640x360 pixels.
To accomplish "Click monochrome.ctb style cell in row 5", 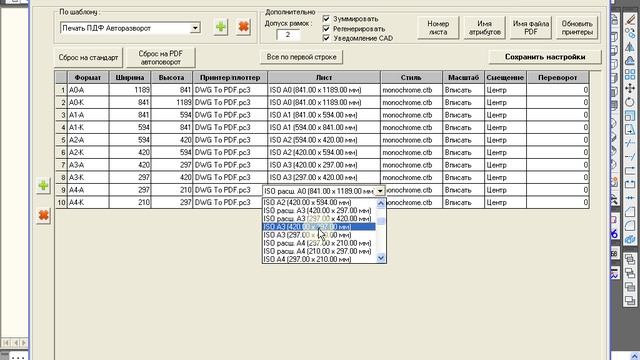I will point(411,140).
